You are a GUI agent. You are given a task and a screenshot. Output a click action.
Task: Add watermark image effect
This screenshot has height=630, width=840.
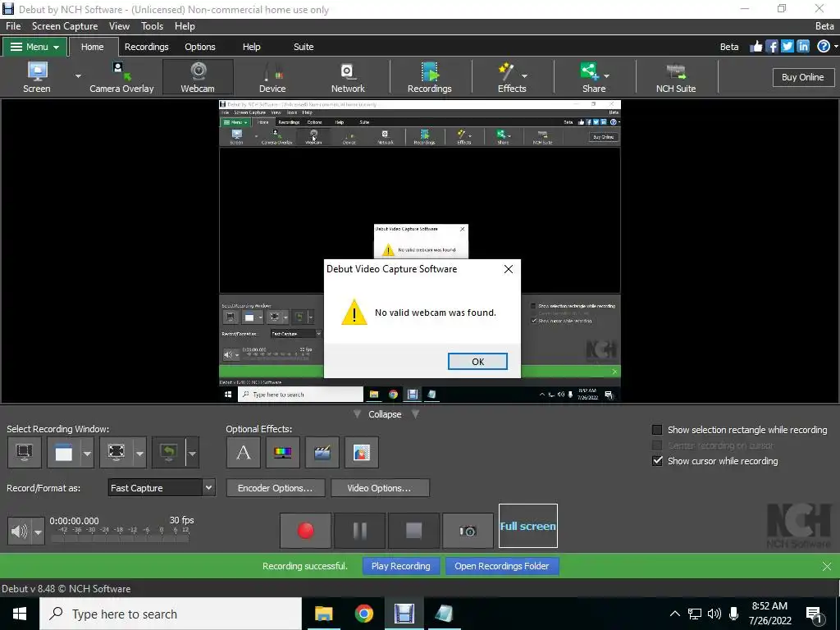tap(362, 453)
